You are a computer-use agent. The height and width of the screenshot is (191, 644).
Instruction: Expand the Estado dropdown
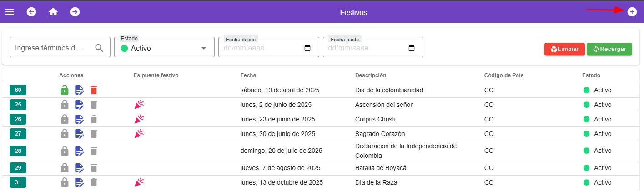pos(203,48)
